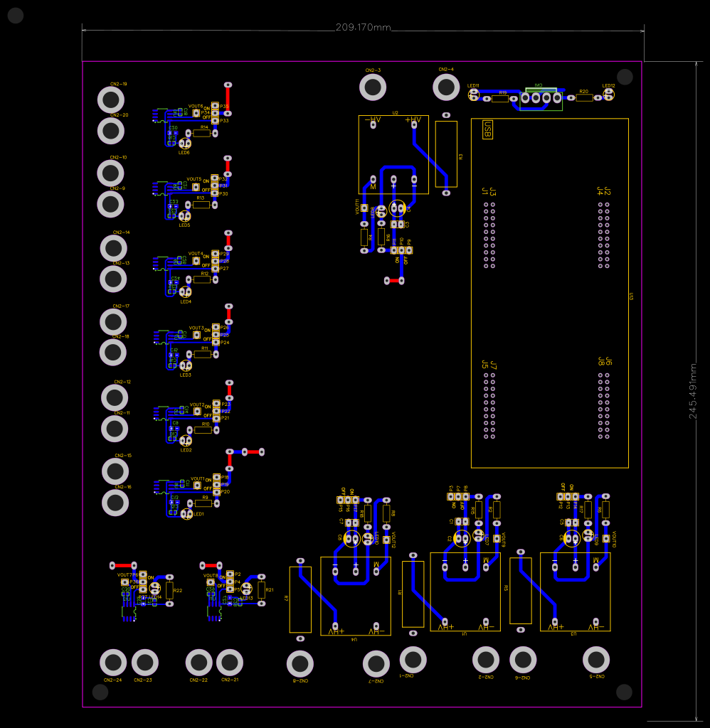The width and height of the screenshot is (710, 728).
Task: Select mounting hole CN2-3
Action: pyautogui.click(x=372, y=87)
